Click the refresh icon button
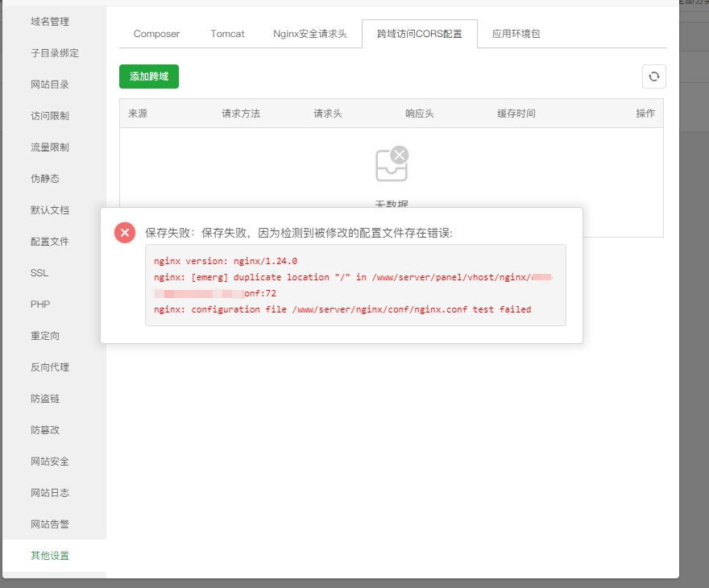Screen dimensions: 709x588 click(x=654, y=77)
